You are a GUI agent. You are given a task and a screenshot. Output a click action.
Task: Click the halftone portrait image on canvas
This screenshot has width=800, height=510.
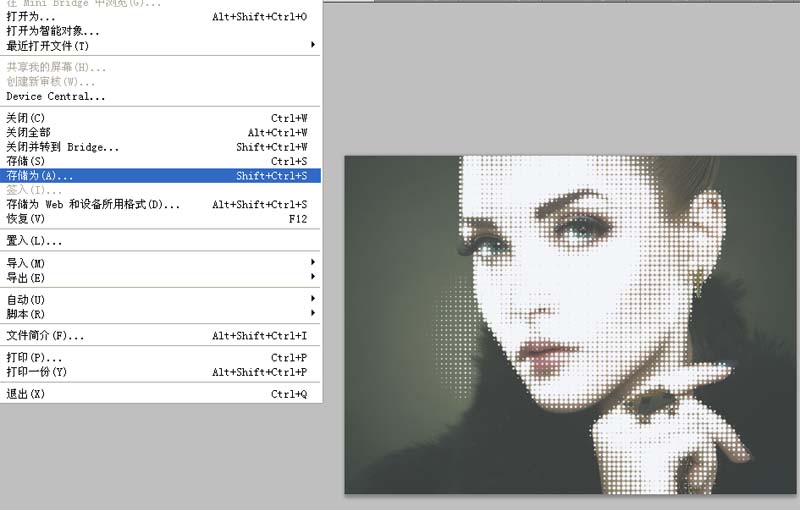(x=570, y=325)
